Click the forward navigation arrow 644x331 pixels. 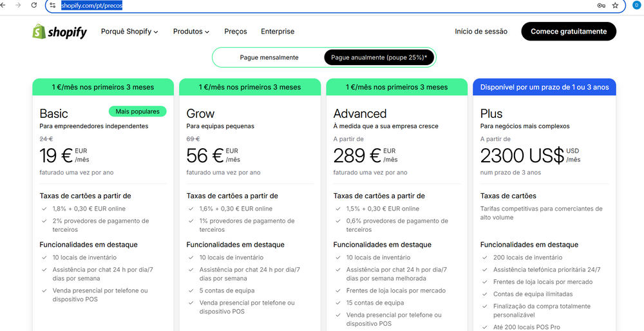[x=19, y=5]
